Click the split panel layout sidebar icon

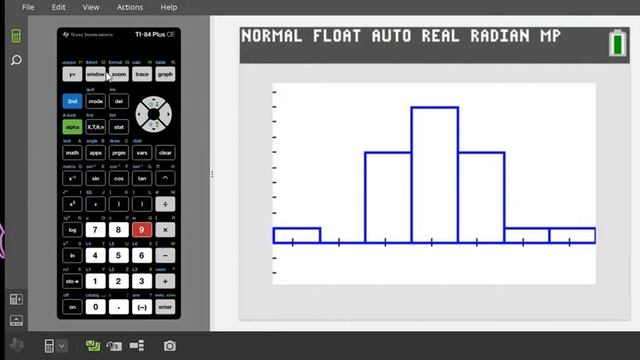pos(16,299)
